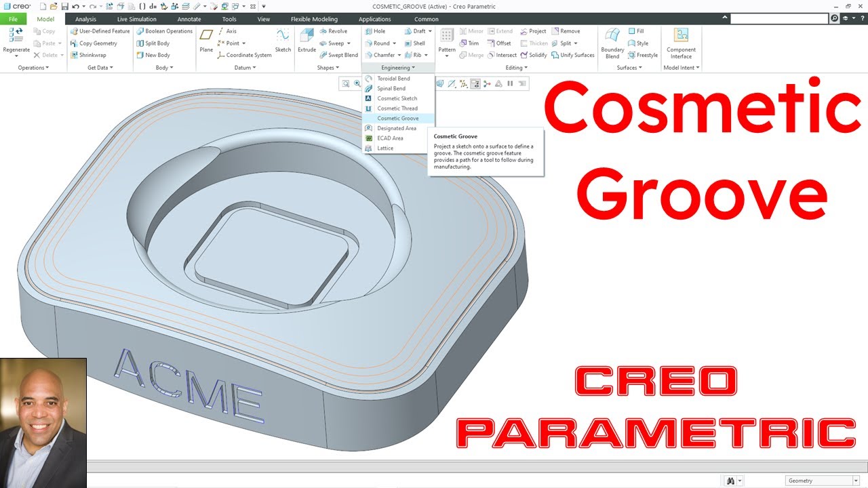Expand the Editing group
This screenshot has height=488, width=868.
point(516,68)
